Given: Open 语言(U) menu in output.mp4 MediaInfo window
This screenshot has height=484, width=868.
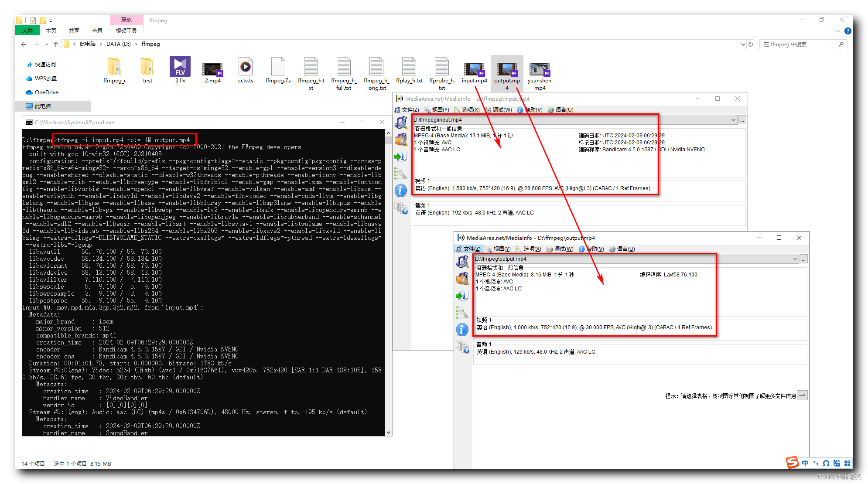Looking at the screenshot, I should click(x=622, y=249).
